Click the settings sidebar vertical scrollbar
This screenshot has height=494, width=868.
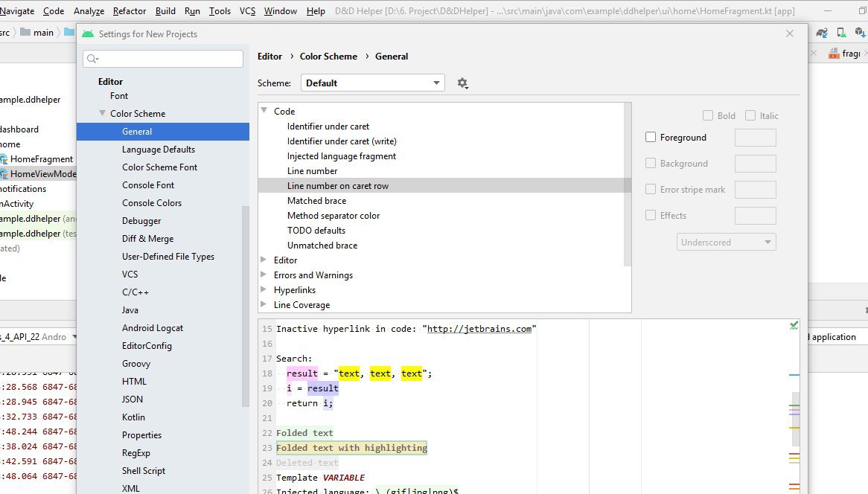point(245,306)
